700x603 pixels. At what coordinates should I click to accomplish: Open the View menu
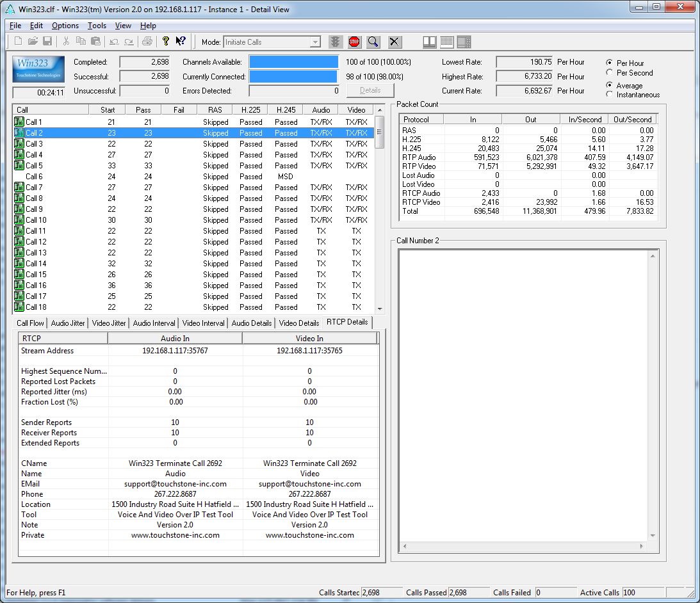123,26
